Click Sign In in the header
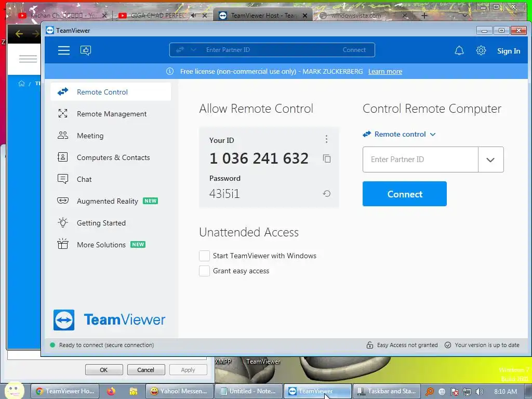This screenshot has width=532, height=399. click(x=509, y=51)
